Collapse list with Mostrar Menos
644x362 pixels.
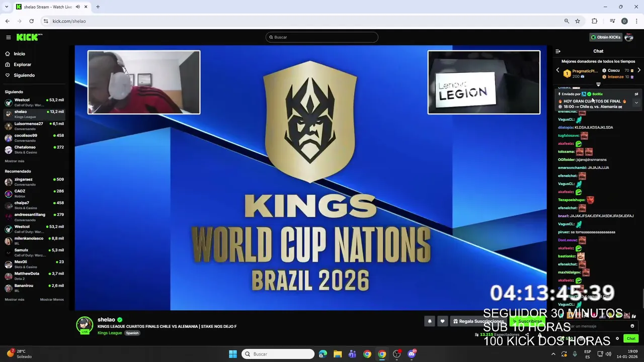point(52,300)
